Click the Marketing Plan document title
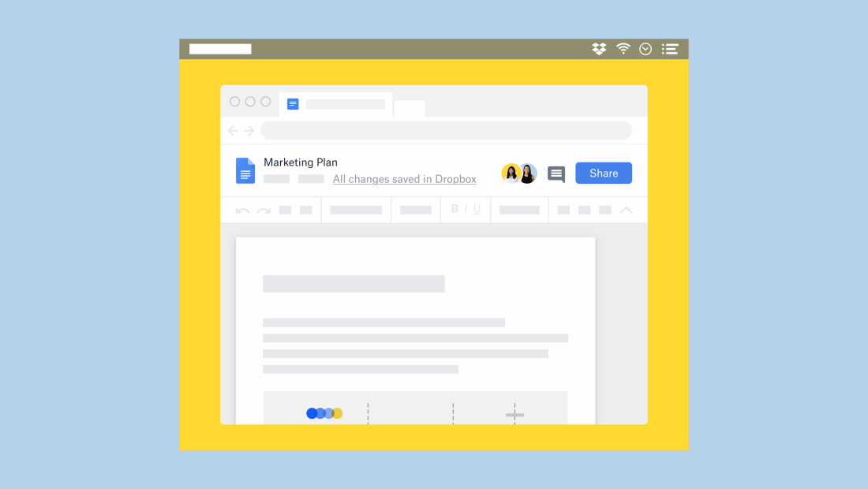The image size is (868, 489). [x=301, y=162]
